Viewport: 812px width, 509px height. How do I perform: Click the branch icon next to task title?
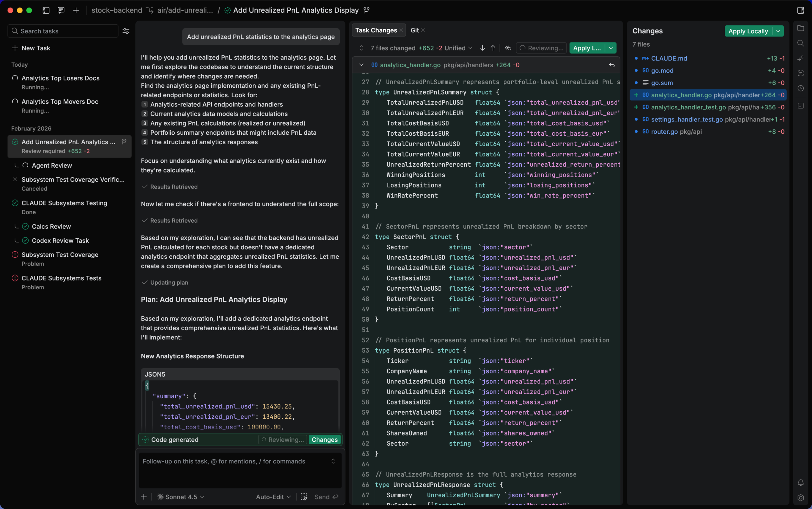tap(367, 10)
